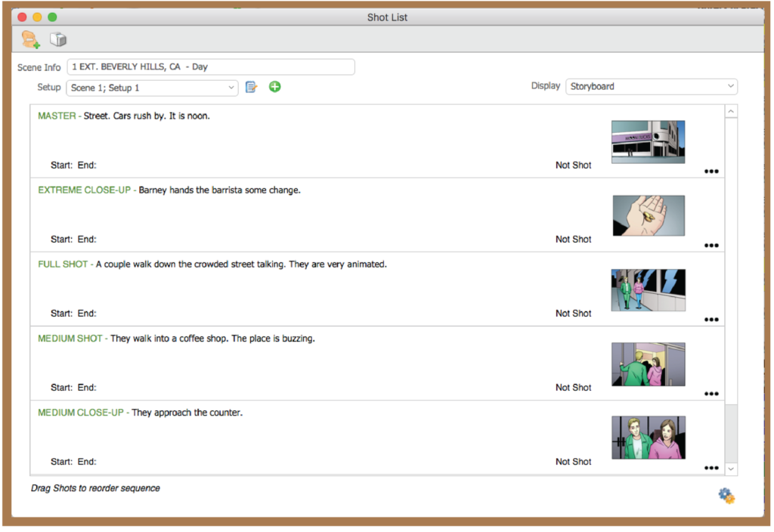Click 'They walk into a coffee shop' description

pyautogui.click(x=169, y=339)
